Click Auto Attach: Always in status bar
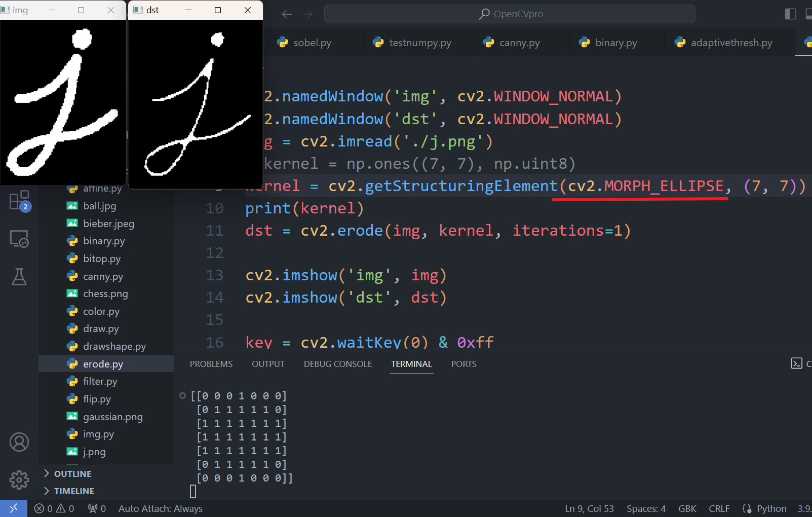The width and height of the screenshot is (812, 517). pos(161,508)
